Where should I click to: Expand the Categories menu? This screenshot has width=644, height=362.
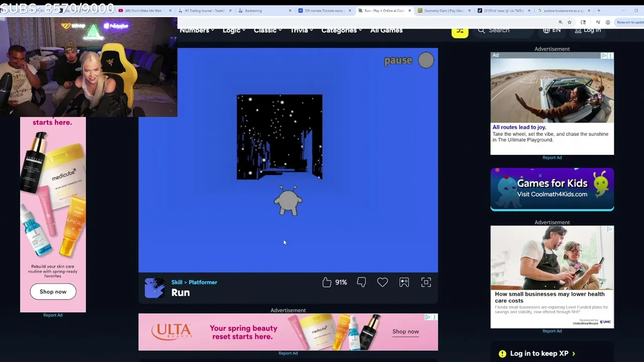[x=342, y=30]
